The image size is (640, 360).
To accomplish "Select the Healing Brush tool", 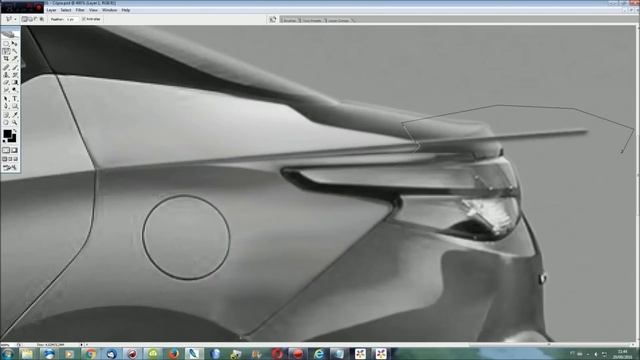I will [x=6, y=66].
